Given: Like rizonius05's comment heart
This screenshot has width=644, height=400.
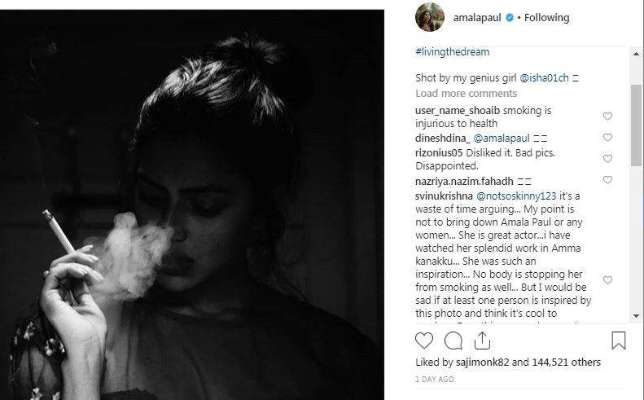Looking at the screenshot, I should click(607, 159).
